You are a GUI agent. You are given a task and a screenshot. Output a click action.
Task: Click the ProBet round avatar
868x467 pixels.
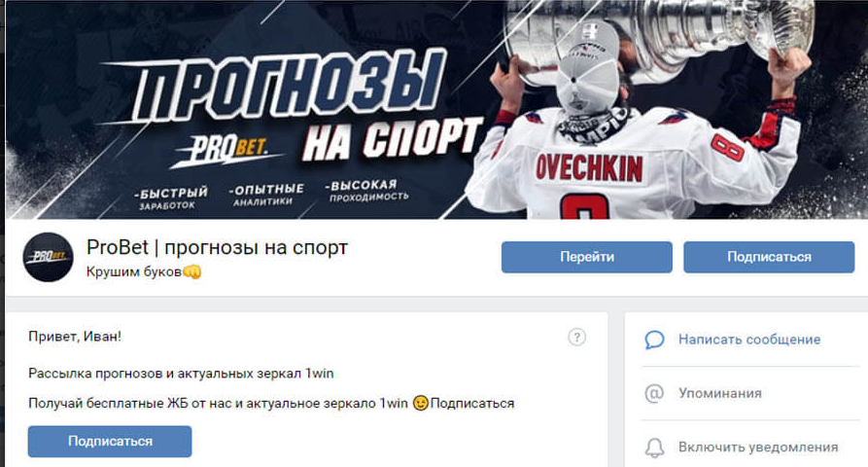point(49,257)
